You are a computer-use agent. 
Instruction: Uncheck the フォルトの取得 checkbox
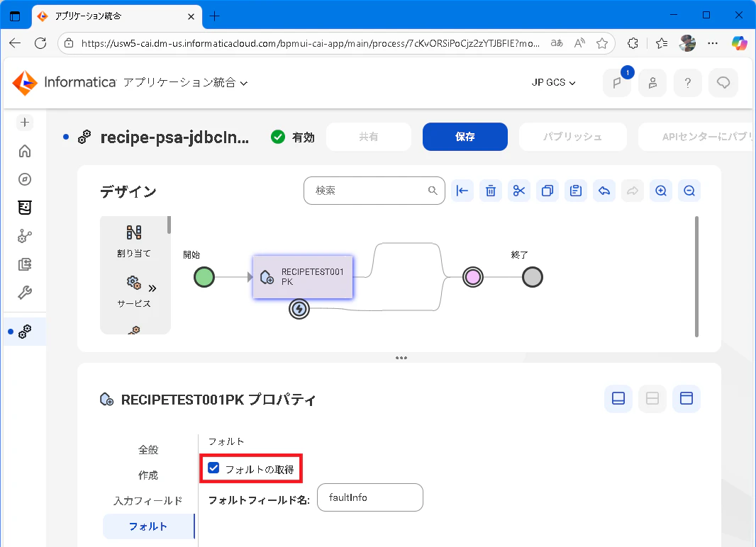click(213, 468)
